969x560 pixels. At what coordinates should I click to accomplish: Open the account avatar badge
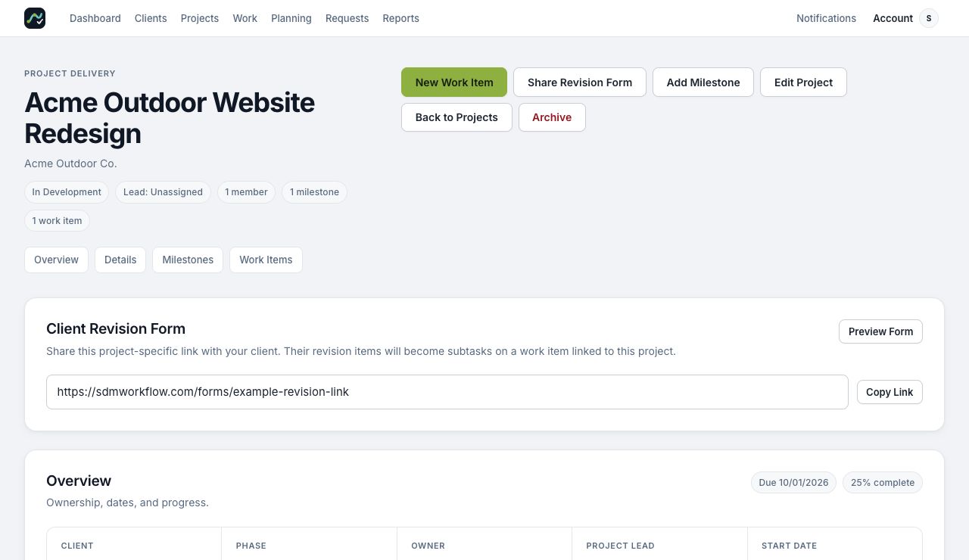pos(929,18)
